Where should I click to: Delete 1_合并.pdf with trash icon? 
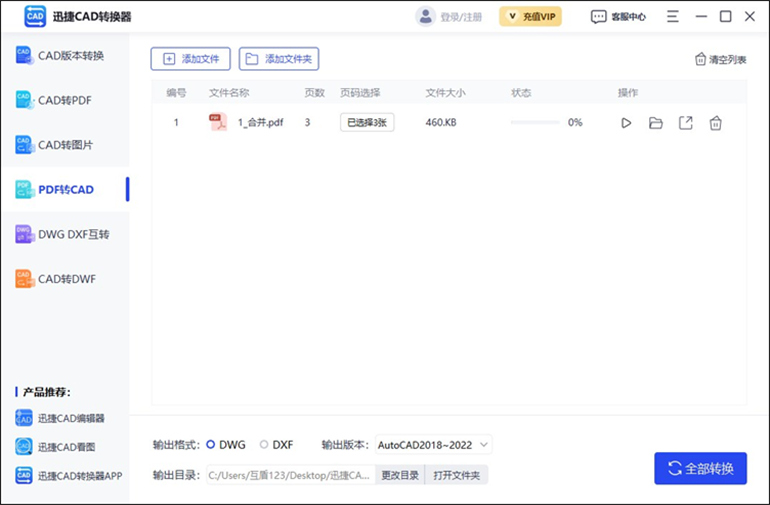715,123
